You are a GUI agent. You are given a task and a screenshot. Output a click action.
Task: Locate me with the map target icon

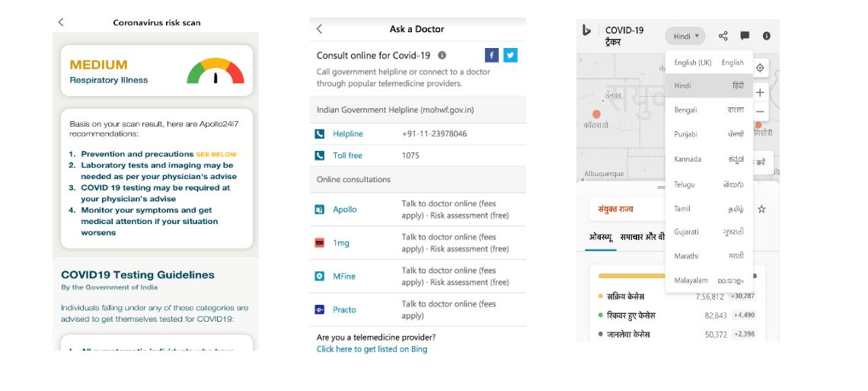(x=761, y=68)
